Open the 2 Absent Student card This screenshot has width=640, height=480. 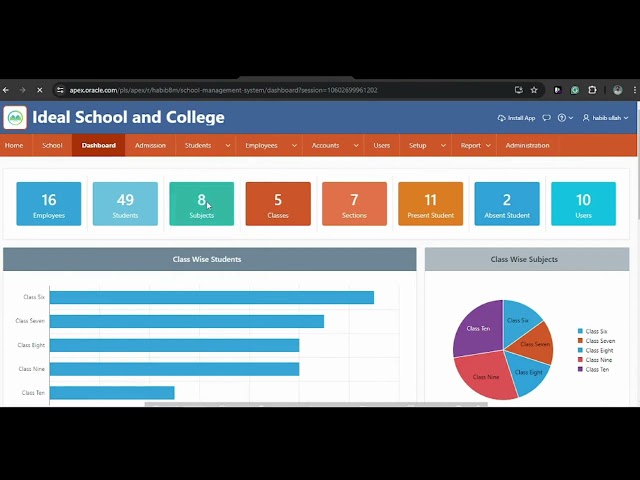507,204
